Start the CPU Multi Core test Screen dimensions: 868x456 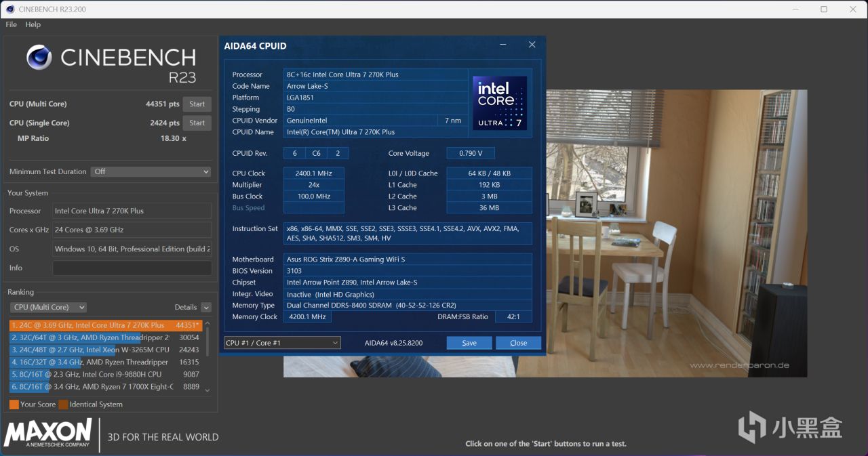tap(197, 104)
